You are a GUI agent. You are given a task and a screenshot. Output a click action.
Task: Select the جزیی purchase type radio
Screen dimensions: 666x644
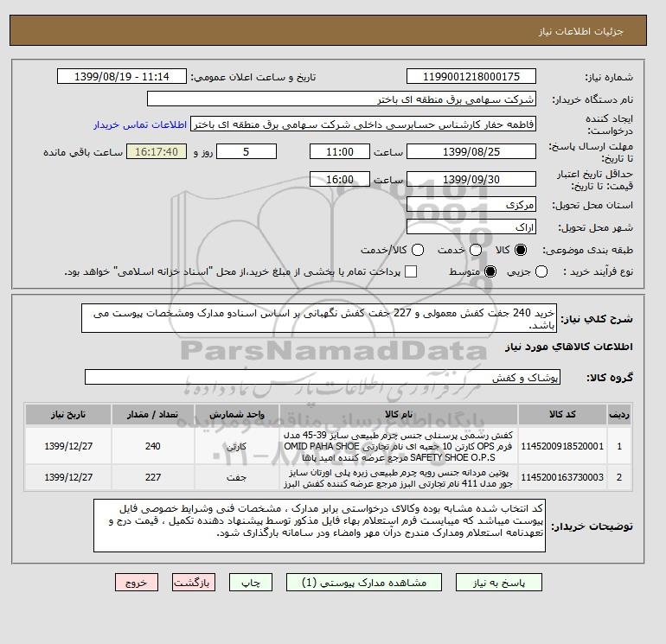pyautogui.click(x=541, y=271)
